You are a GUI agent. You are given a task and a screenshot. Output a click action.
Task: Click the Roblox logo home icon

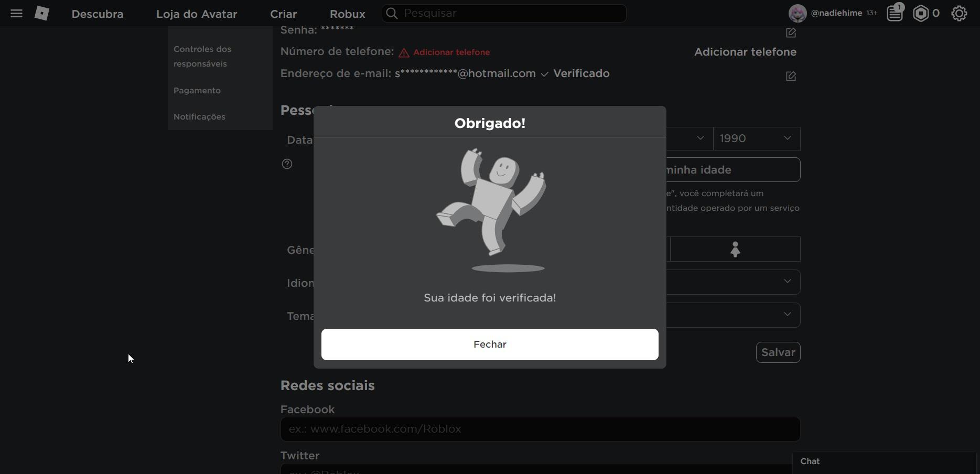42,14
